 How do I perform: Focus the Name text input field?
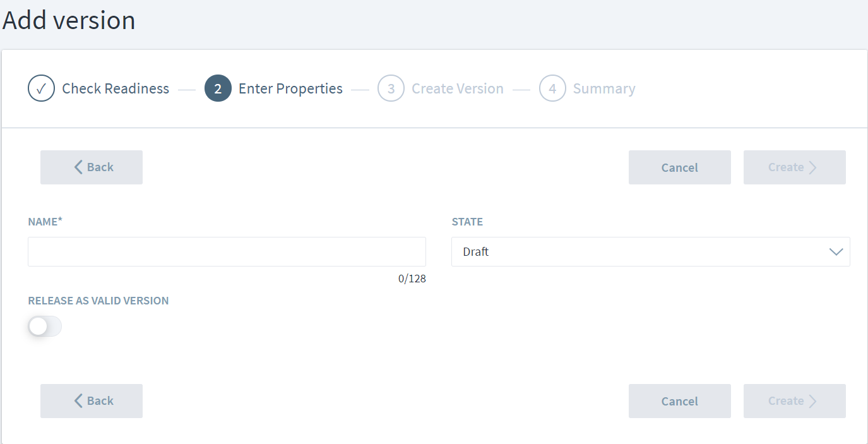pos(227,251)
